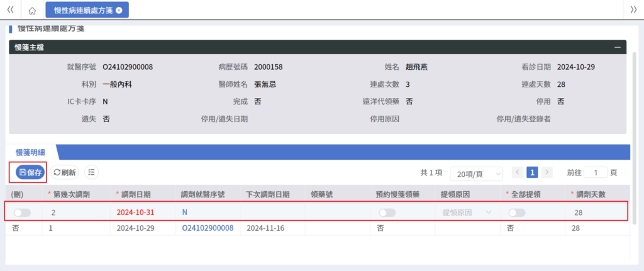Click the patient name 趙飛燕
Screen dimensions: 644x271
(416, 67)
